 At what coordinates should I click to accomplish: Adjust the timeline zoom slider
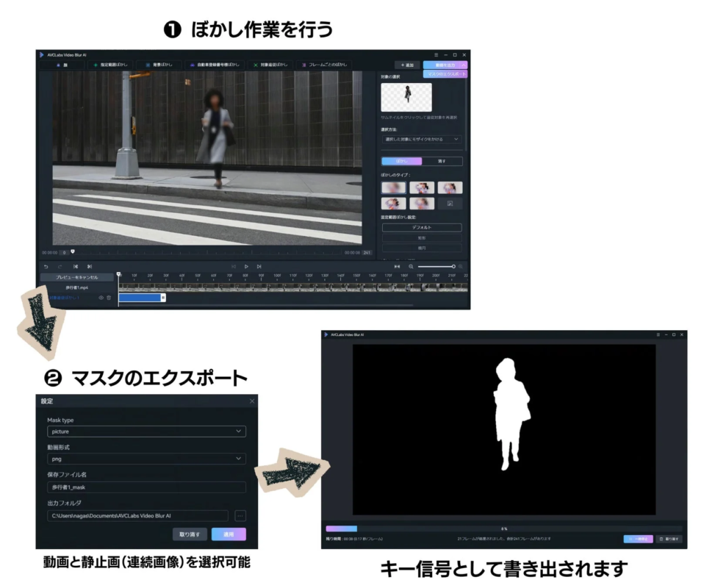pyautogui.click(x=436, y=265)
